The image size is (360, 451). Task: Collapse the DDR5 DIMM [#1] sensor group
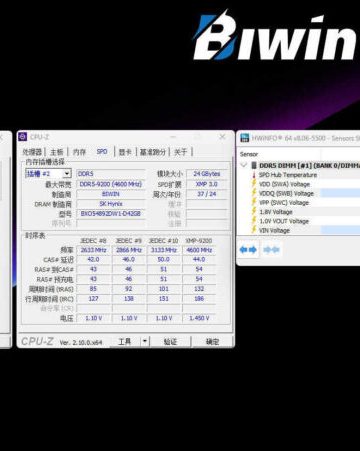(x=244, y=165)
